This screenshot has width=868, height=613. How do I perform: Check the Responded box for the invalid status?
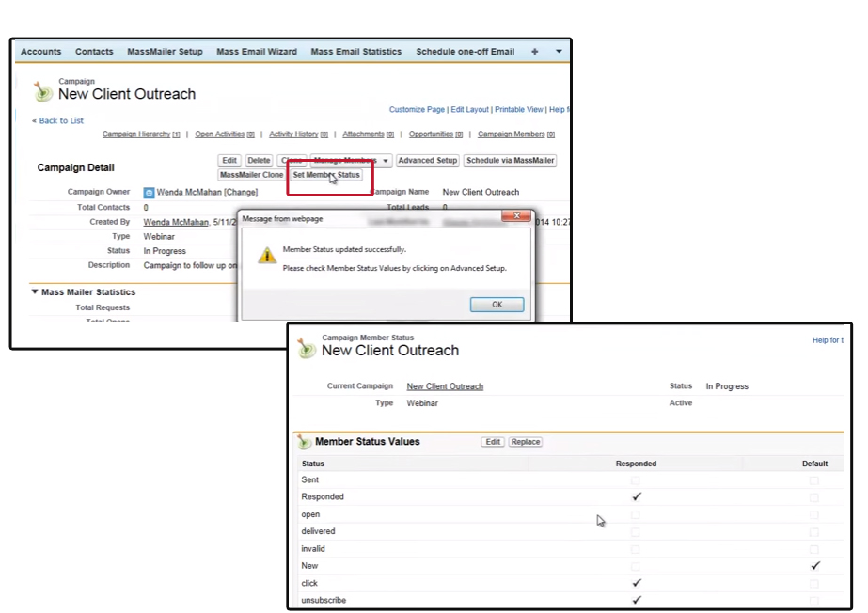click(x=636, y=548)
